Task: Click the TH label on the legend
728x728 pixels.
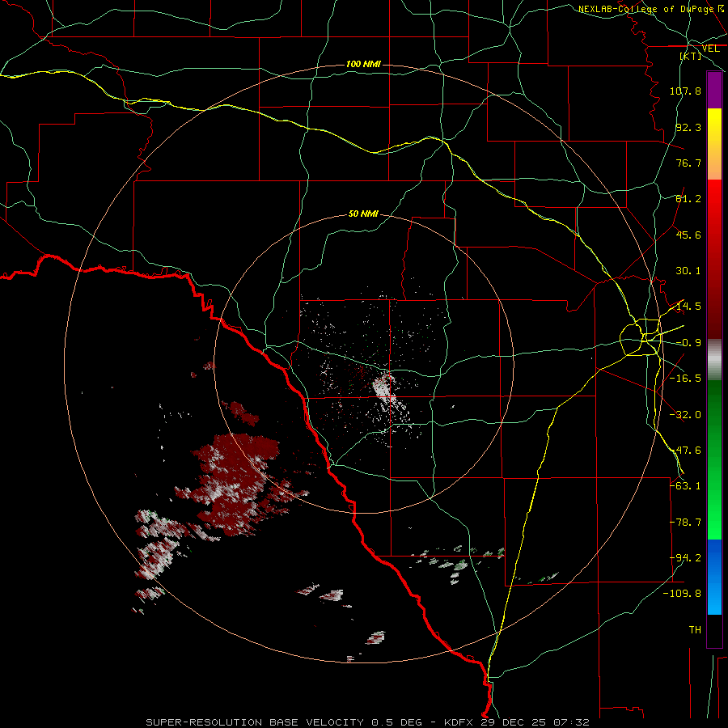Action: [x=695, y=630]
